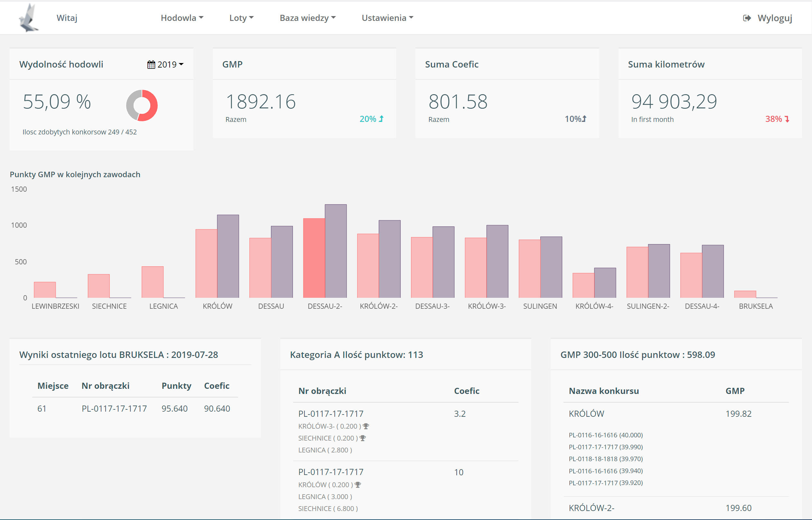Click the trophy icon beside KRÓLÓW-3- ( 0.200 )
The width and height of the screenshot is (812, 520).
pos(366,426)
